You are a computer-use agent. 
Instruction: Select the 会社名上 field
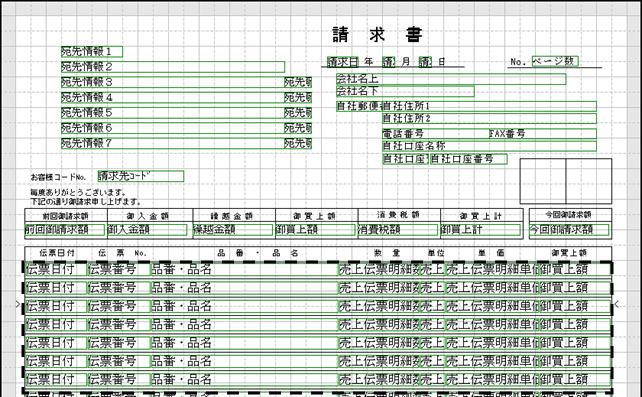(451, 79)
